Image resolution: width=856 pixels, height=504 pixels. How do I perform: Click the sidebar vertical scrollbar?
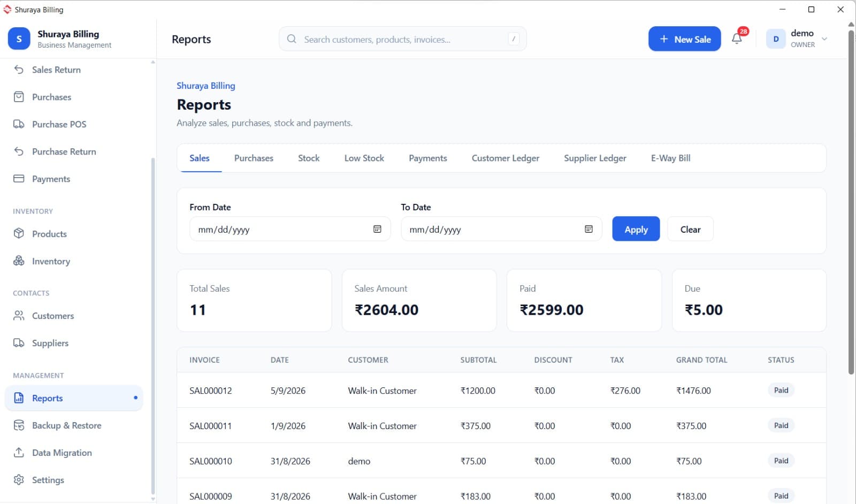pyautogui.click(x=153, y=326)
